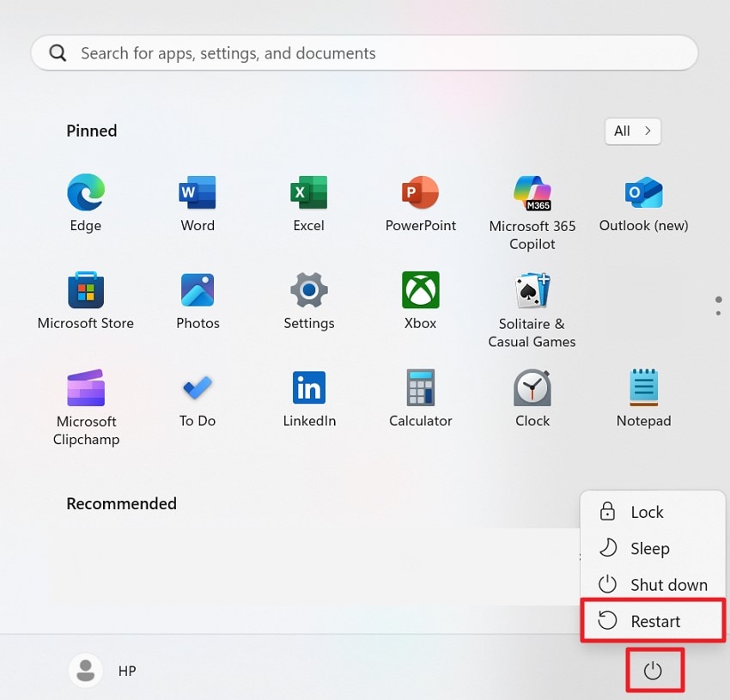Show All apps list

click(633, 131)
